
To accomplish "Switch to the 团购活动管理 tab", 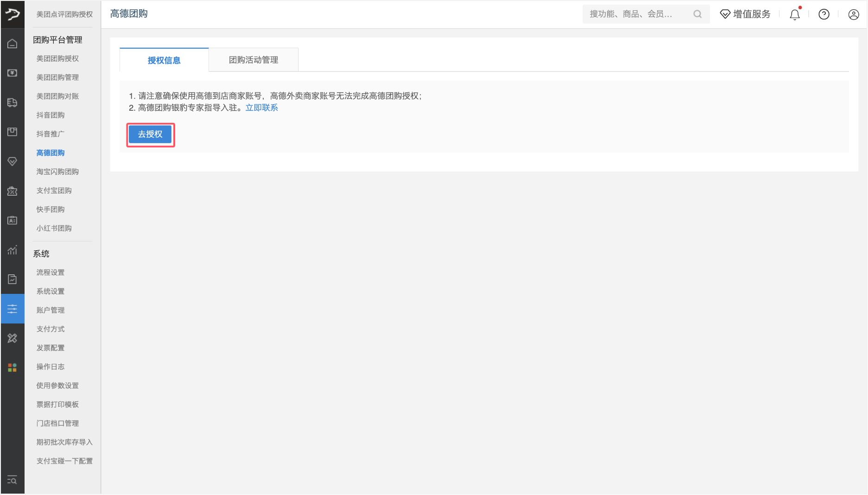I will click(253, 60).
